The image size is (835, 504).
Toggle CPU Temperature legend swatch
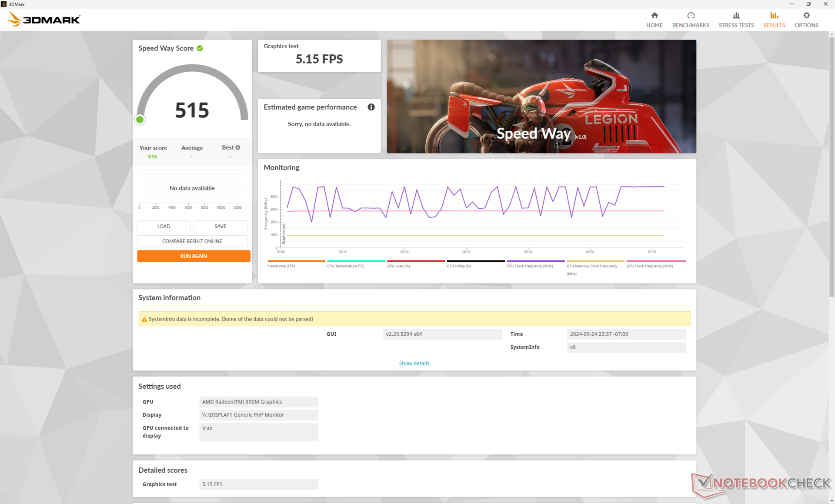click(x=356, y=261)
